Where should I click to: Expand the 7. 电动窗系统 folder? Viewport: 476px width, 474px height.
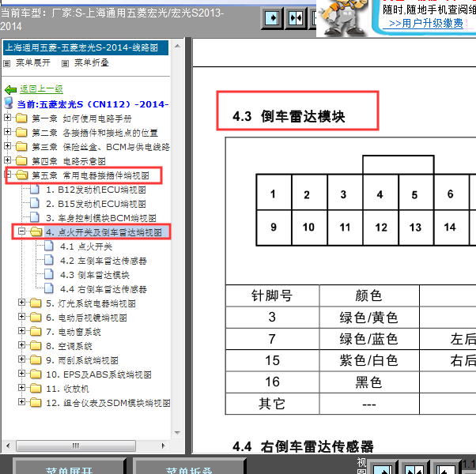tap(21, 330)
